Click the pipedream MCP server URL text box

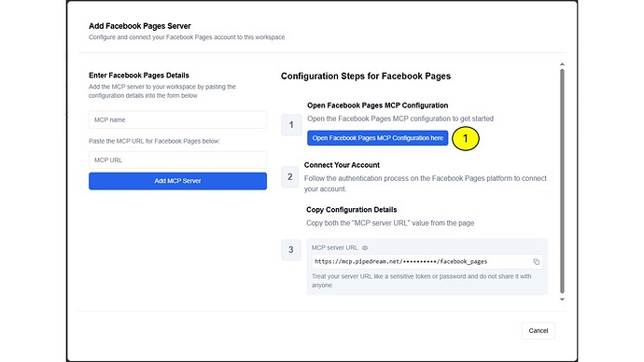tap(427, 262)
